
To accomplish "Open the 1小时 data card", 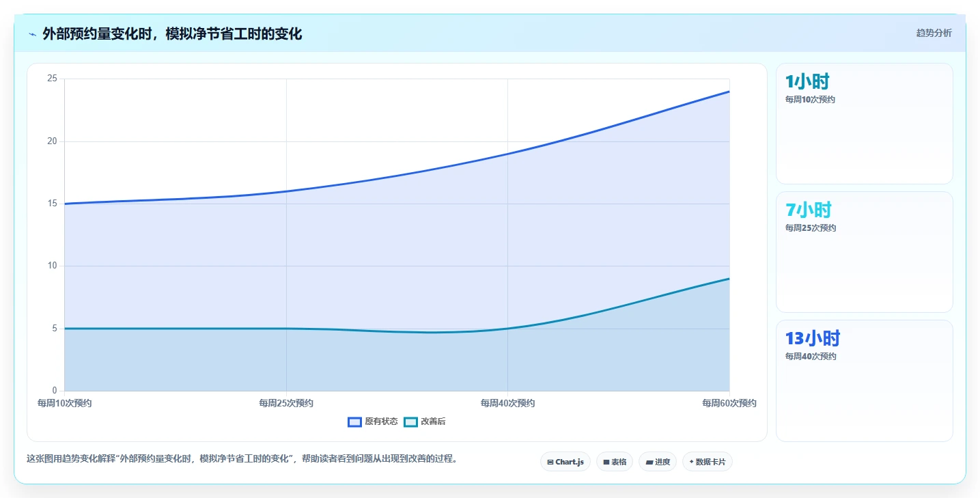I will [864, 124].
